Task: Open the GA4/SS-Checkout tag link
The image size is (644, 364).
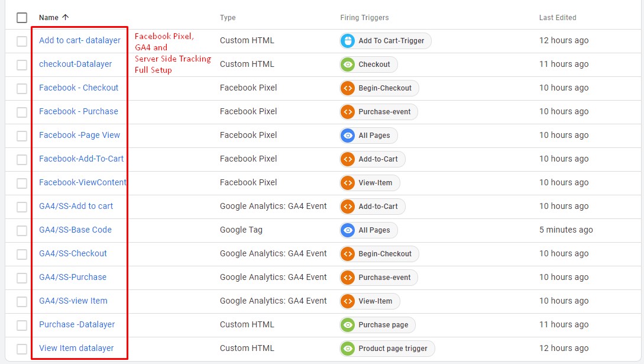Action: click(73, 253)
